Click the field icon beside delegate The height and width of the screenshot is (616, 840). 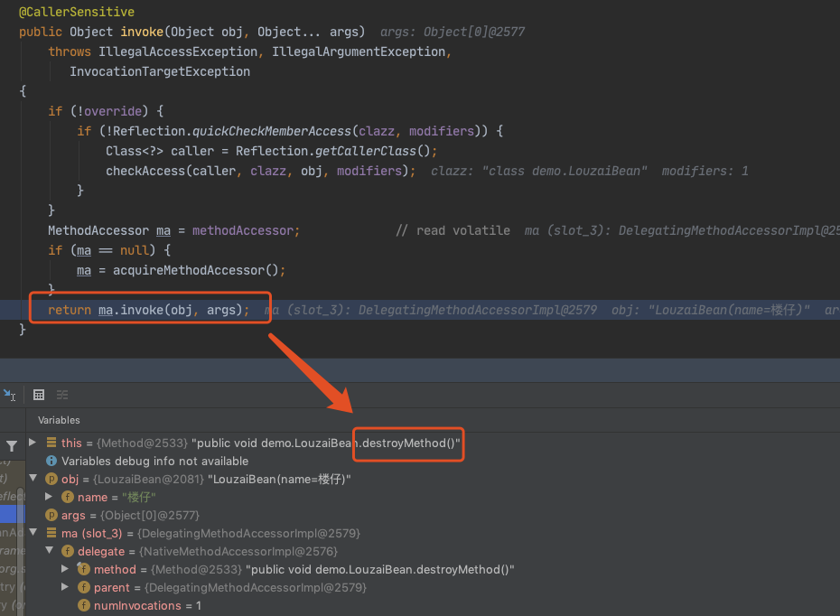68,551
